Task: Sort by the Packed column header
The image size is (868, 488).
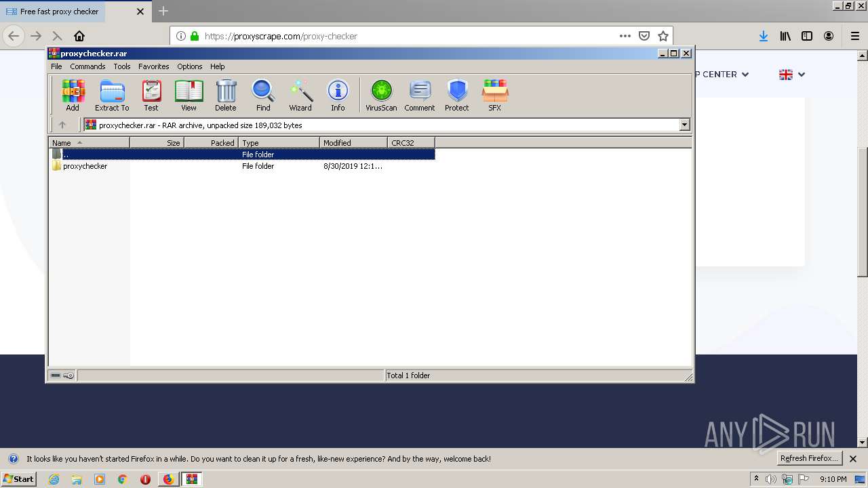Action: 211,143
